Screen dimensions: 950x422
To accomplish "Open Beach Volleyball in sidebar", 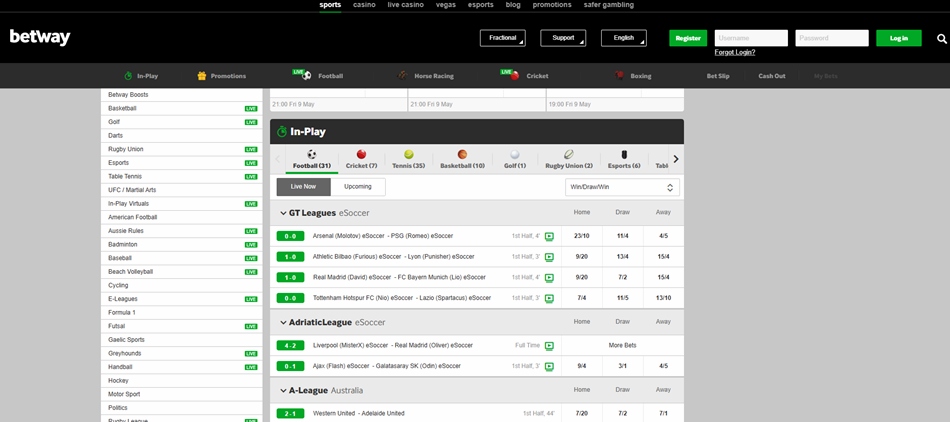I will [x=181, y=272].
